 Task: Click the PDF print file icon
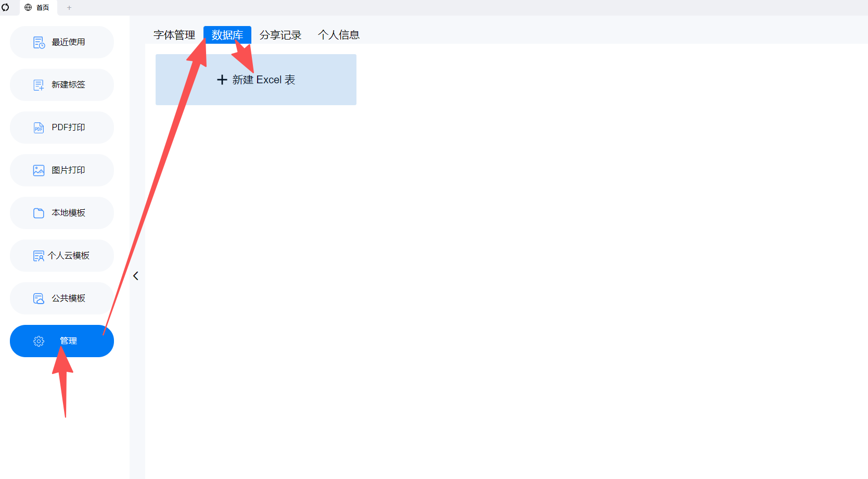click(x=39, y=128)
